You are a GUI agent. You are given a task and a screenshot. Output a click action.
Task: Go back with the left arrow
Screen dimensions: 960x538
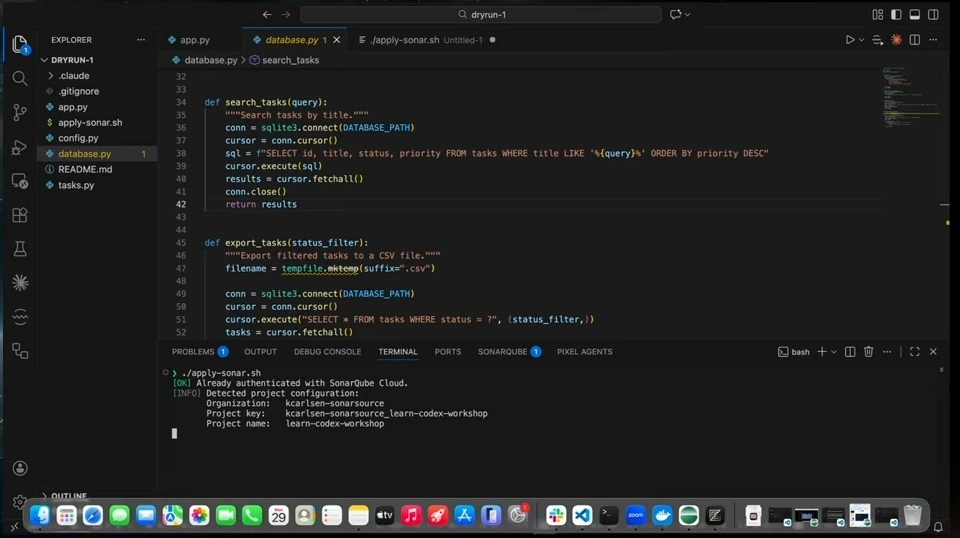267,14
